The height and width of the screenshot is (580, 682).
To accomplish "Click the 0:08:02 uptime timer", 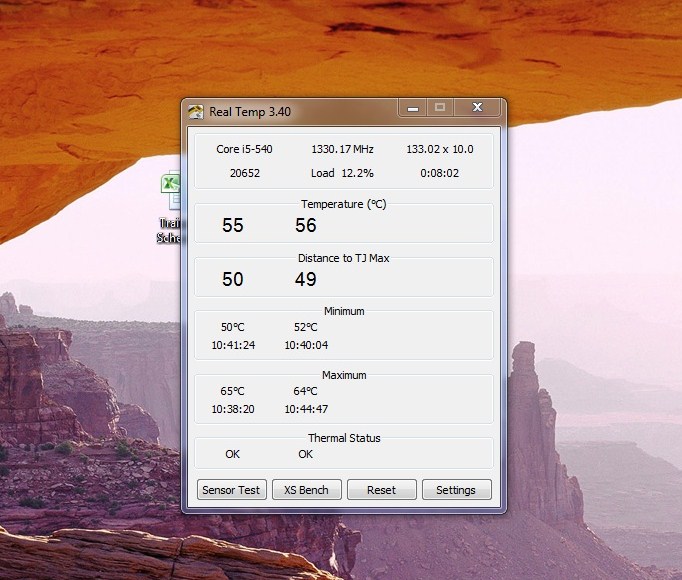I will coord(440,173).
